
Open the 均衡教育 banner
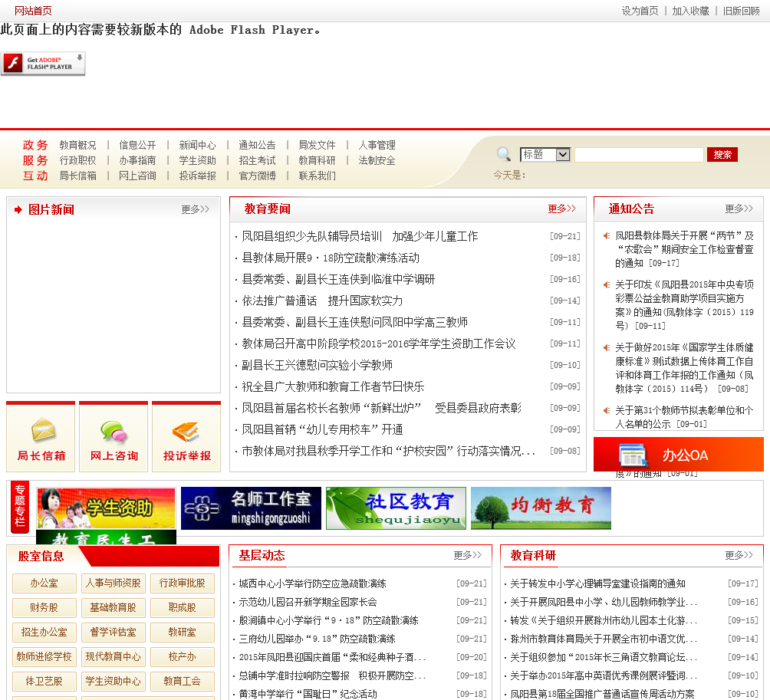541,508
